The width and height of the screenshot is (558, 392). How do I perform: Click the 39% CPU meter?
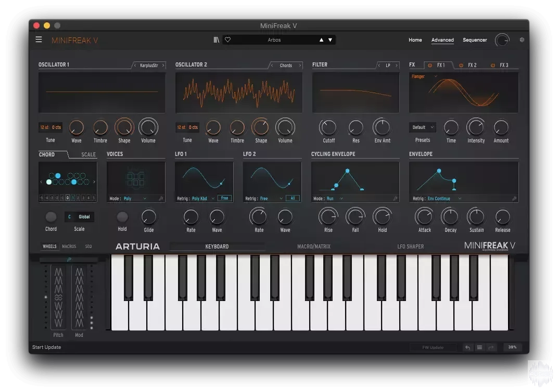[512, 347]
